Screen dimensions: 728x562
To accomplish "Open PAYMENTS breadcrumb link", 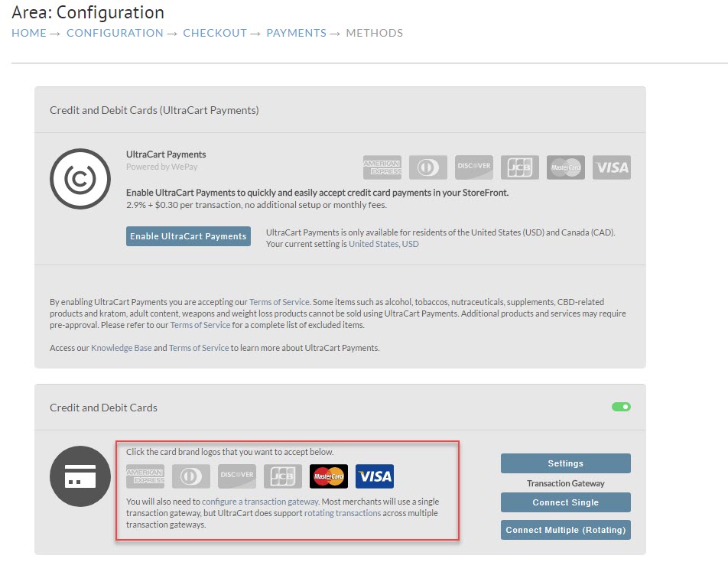I will pyautogui.click(x=296, y=33).
